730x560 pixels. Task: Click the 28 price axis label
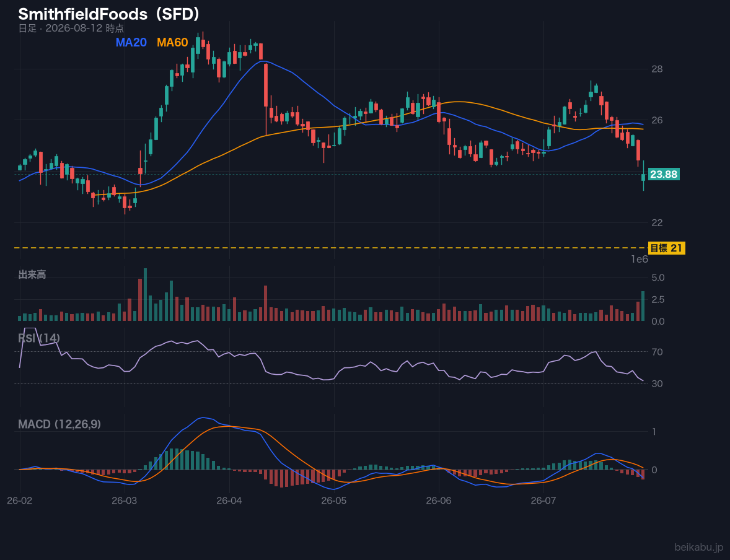click(x=657, y=69)
